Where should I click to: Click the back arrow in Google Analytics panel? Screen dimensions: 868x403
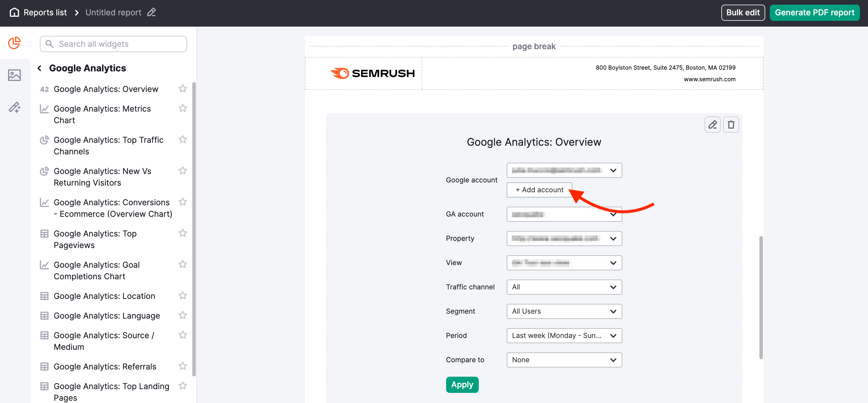(39, 68)
